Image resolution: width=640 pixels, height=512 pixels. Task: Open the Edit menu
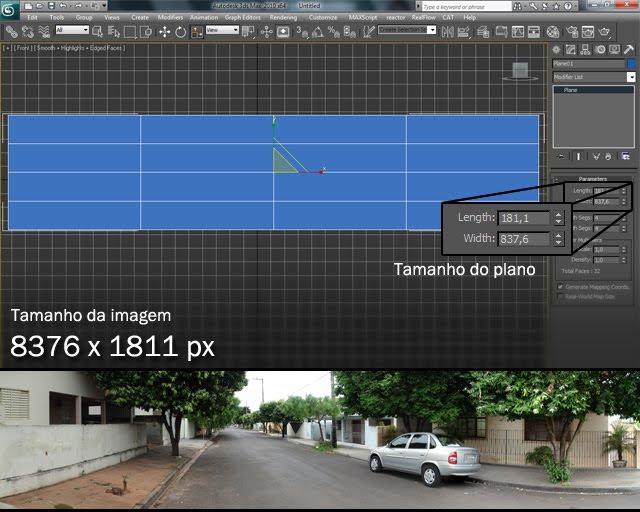point(32,18)
